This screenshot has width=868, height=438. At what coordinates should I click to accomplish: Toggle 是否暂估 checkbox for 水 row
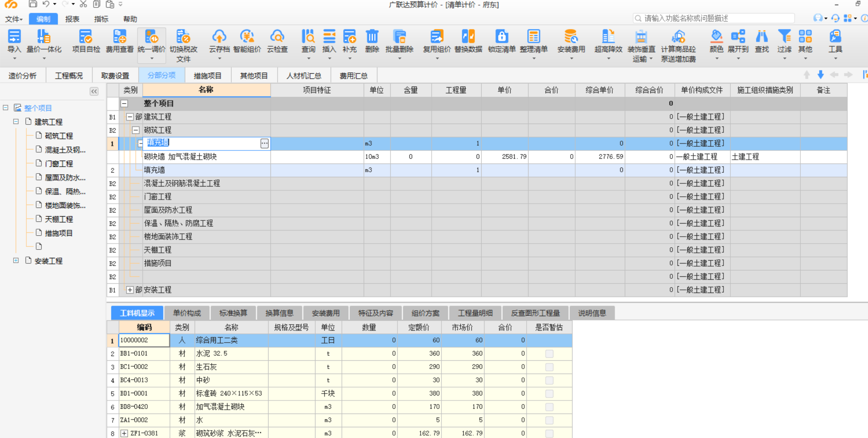click(549, 420)
